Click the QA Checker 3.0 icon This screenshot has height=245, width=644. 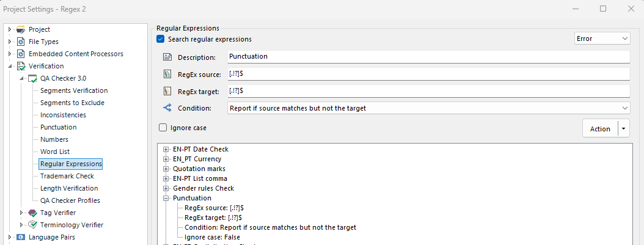pos(33,78)
